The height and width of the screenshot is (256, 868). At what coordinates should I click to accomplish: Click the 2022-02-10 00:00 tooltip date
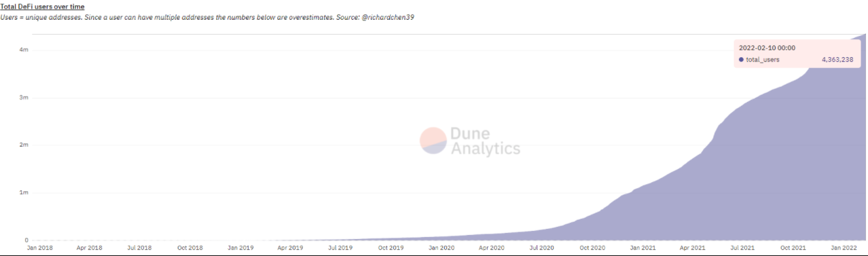coord(767,48)
